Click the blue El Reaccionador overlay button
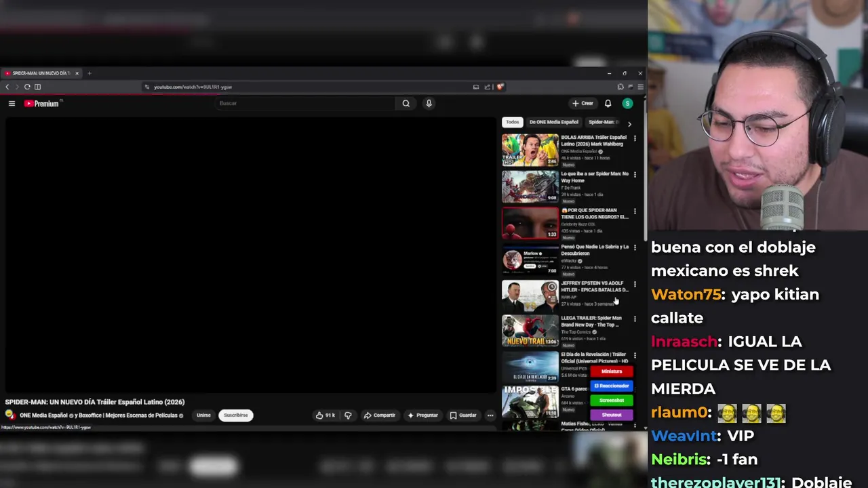 pos(612,386)
